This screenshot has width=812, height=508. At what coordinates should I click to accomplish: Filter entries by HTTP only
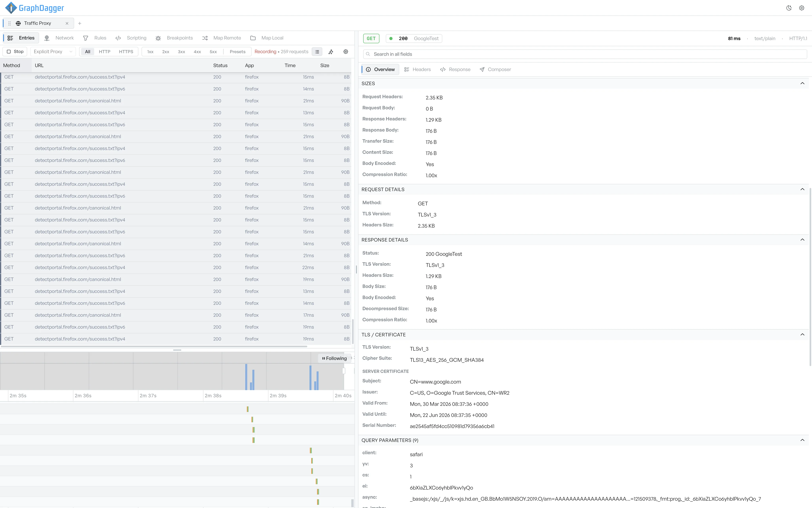(105, 51)
